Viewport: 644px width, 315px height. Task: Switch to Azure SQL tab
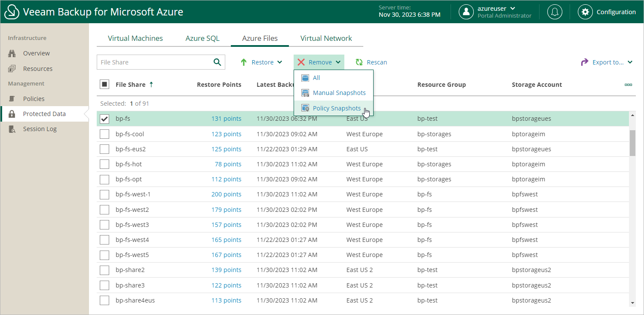(x=202, y=38)
